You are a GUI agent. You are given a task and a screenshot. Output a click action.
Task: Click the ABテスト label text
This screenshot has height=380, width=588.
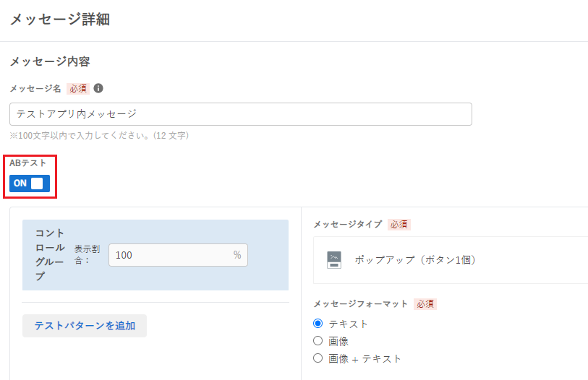[27, 163]
